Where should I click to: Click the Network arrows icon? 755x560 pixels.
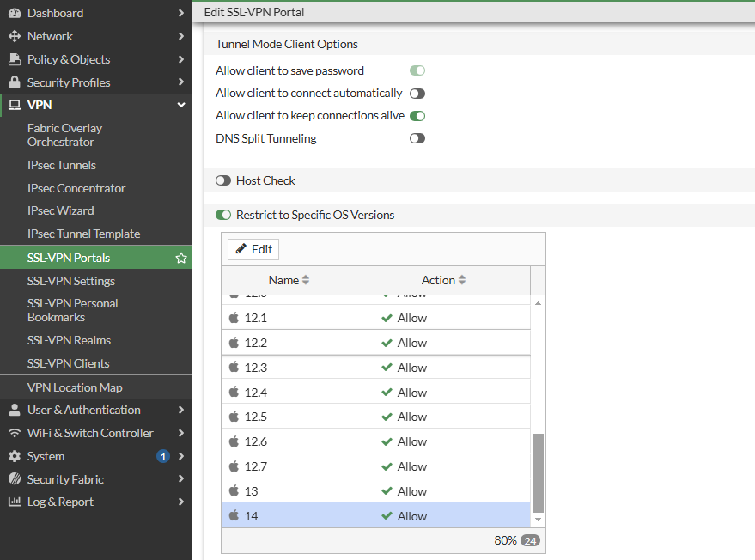(x=14, y=36)
